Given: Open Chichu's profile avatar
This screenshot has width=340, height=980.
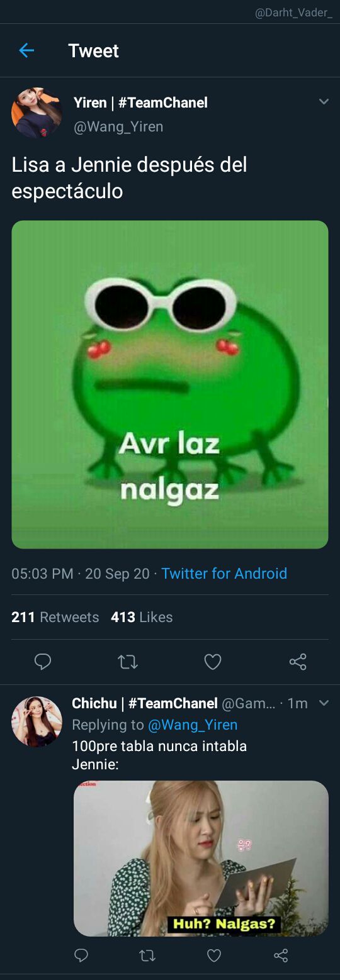Looking at the screenshot, I should 37,721.
